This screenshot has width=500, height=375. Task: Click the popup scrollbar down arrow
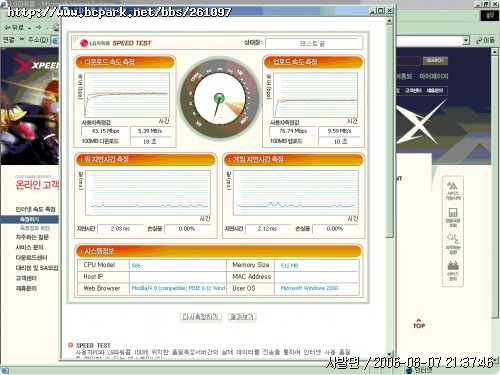tap(389, 354)
